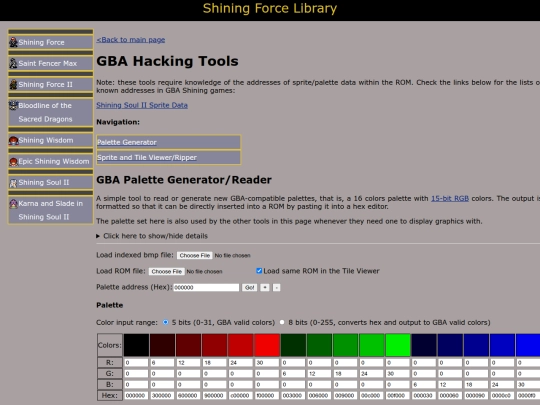Click the GBA Palette Generator/Reader heading
This screenshot has width=540, height=405.
[184, 180]
